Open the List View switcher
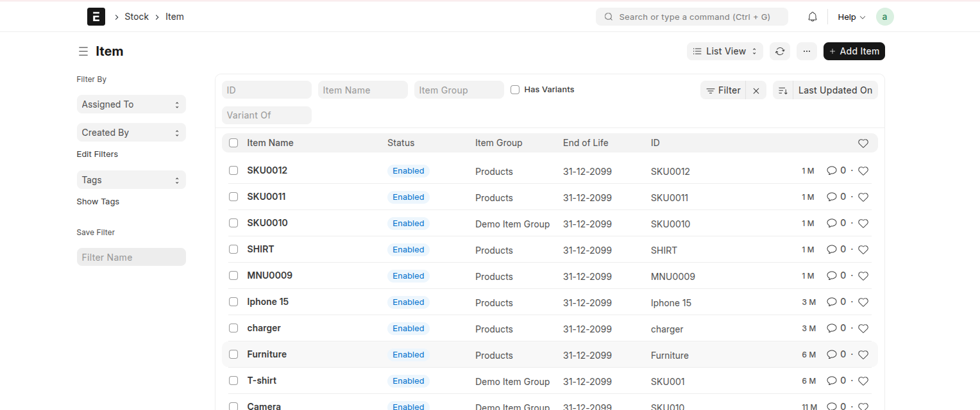 point(725,51)
